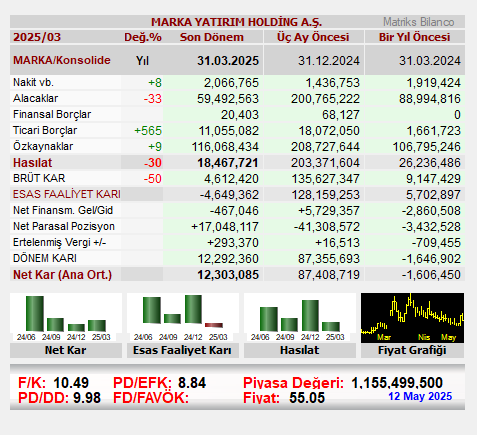Click the PD/DD ratio 9.98

click(x=87, y=398)
